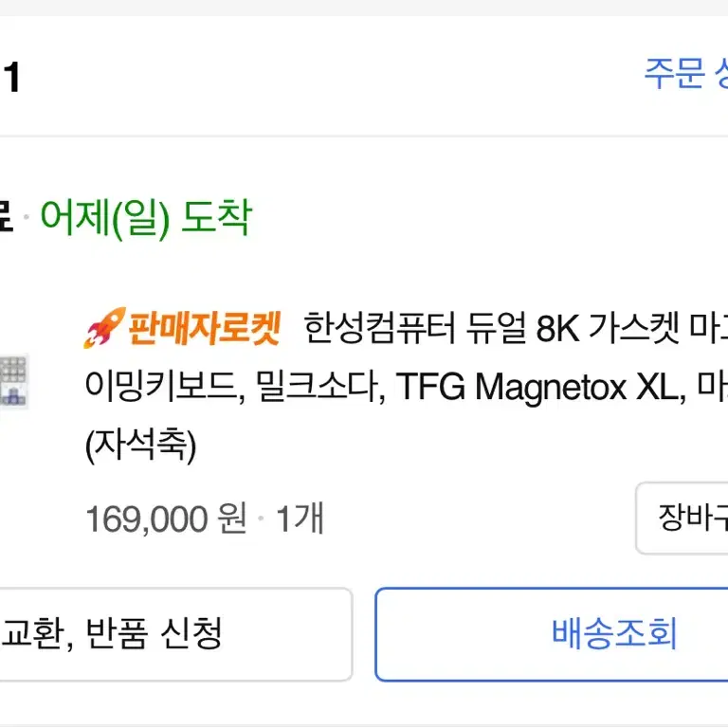Select the 교환, 반품 신청 button
Image resolution: width=728 pixels, height=728 pixels.
click(176, 634)
